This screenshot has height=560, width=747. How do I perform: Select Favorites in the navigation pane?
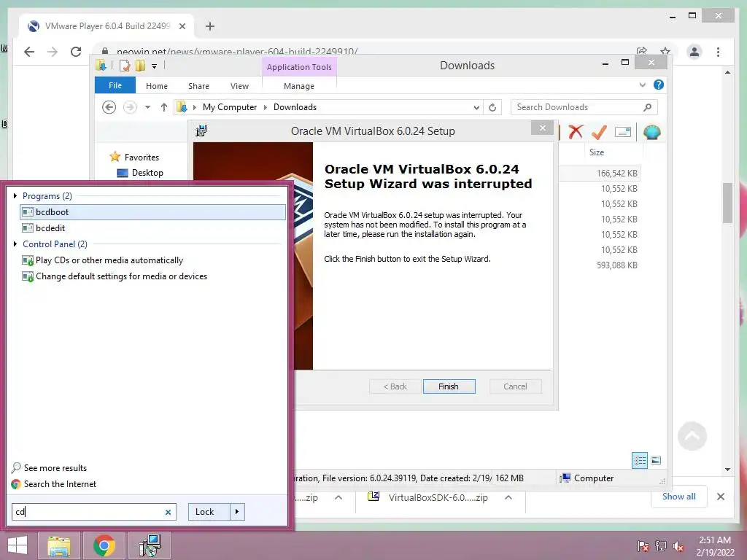pos(134,157)
